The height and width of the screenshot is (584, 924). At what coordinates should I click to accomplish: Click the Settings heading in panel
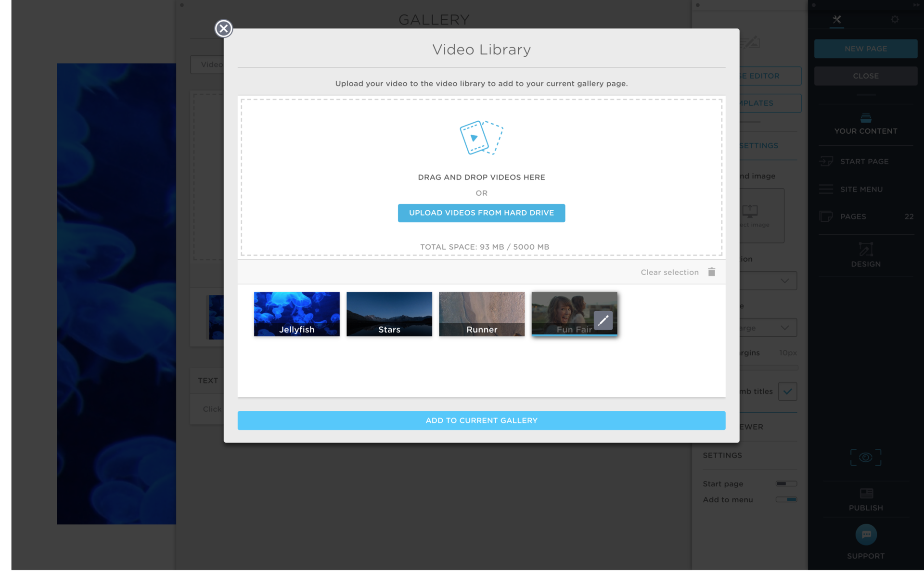722,456
